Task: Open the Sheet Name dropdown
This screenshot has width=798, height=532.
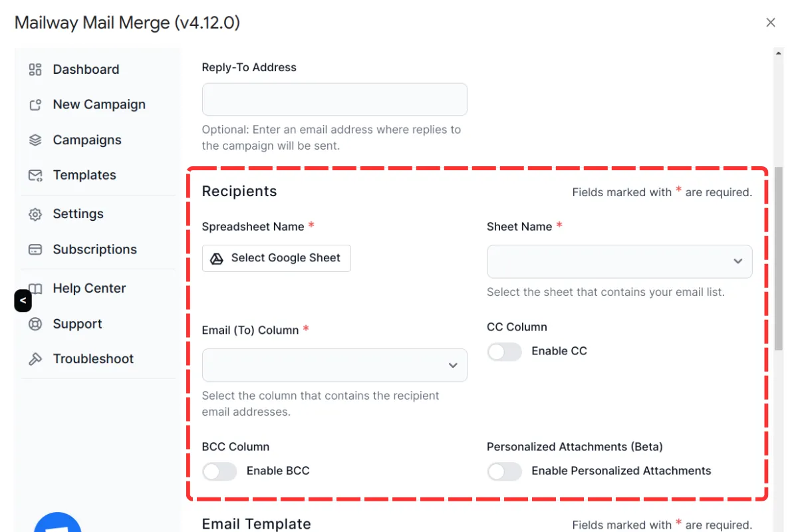Action: (x=620, y=261)
